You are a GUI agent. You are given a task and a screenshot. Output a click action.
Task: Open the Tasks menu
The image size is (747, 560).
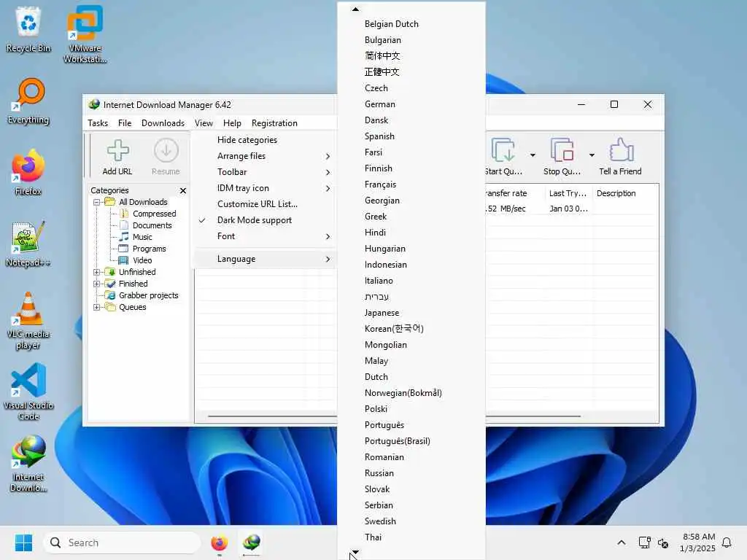[98, 122]
